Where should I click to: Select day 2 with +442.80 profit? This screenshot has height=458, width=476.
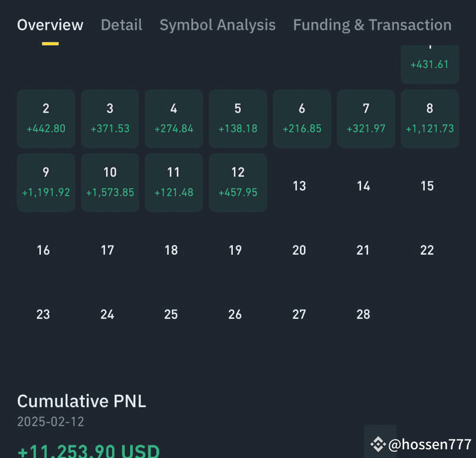[x=46, y=118]
